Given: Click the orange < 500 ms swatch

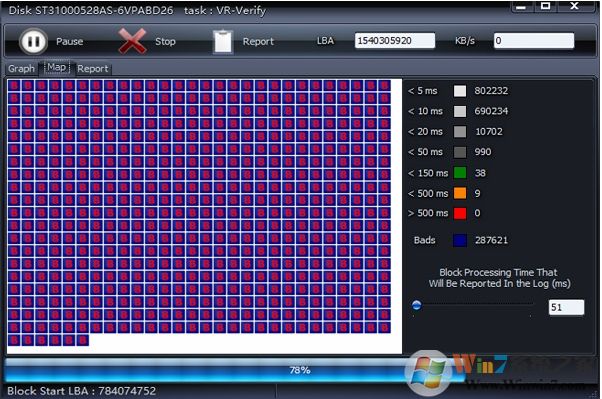Looking at the screenshot, I should [x=460, y=193].
